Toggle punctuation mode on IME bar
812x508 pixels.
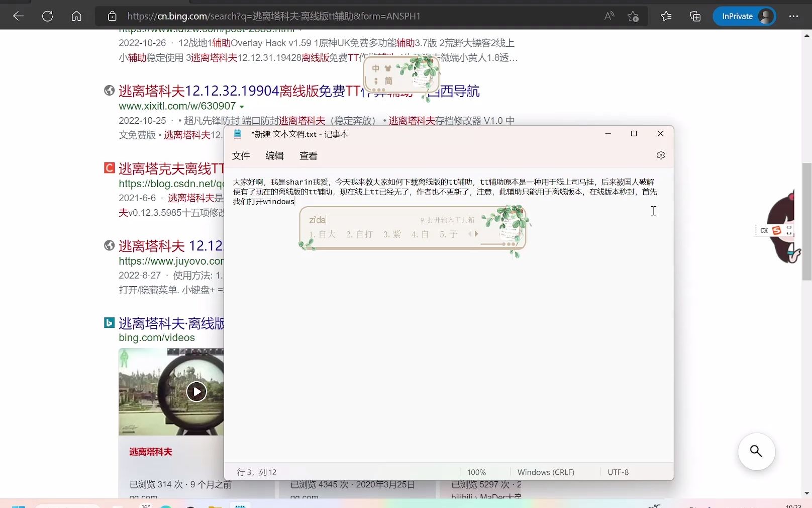pos(376,81)
